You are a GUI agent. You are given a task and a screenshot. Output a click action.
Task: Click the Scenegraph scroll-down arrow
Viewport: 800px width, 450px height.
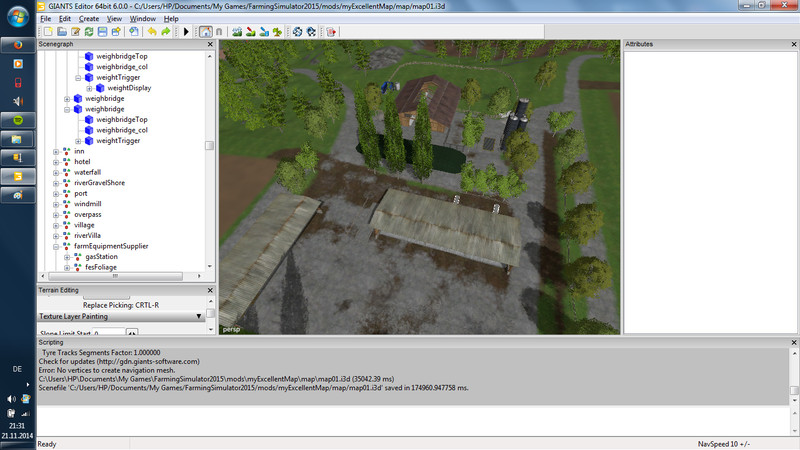[209, 267]
